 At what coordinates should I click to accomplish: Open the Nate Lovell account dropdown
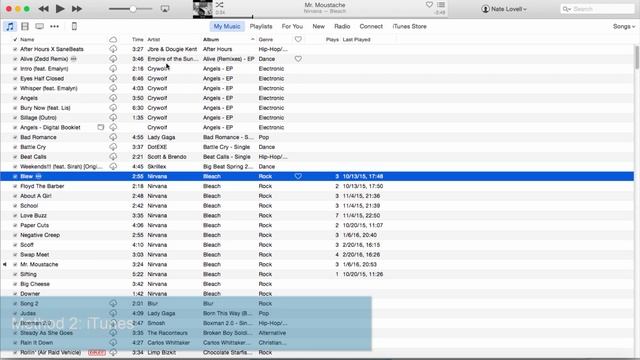coord(504,9)
